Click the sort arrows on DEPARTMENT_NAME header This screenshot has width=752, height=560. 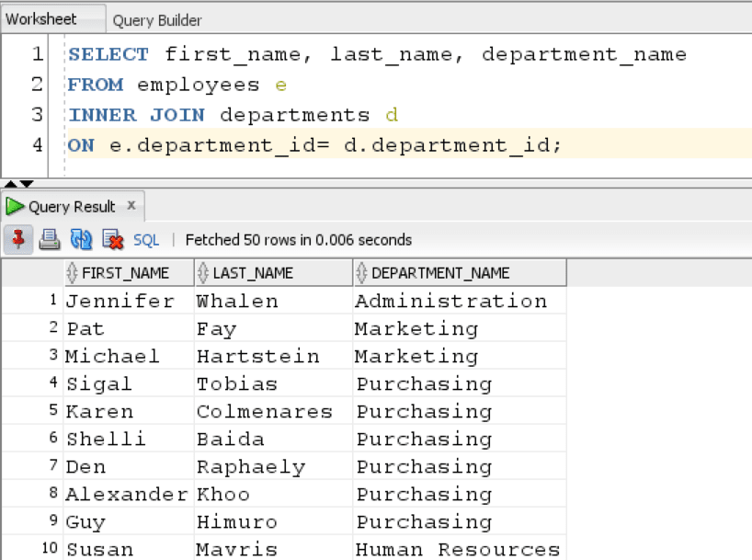(x=359, y=272)
